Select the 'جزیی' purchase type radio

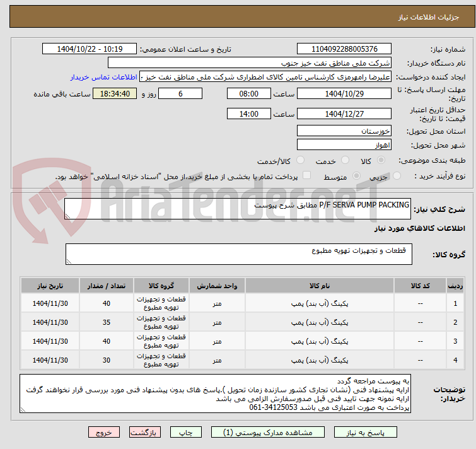click(397, 176)
